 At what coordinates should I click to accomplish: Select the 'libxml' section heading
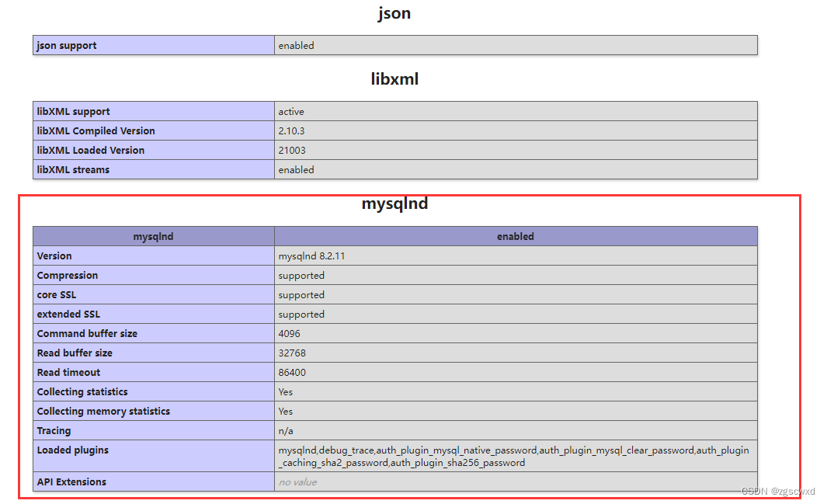tap(394, 79)
